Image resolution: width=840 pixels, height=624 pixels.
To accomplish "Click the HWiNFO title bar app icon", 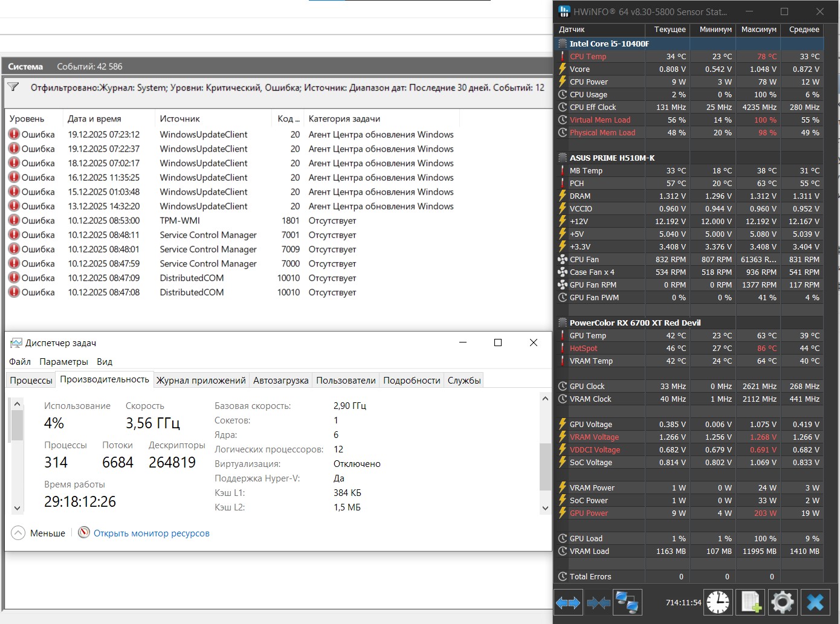I will [x=564, y=11].
